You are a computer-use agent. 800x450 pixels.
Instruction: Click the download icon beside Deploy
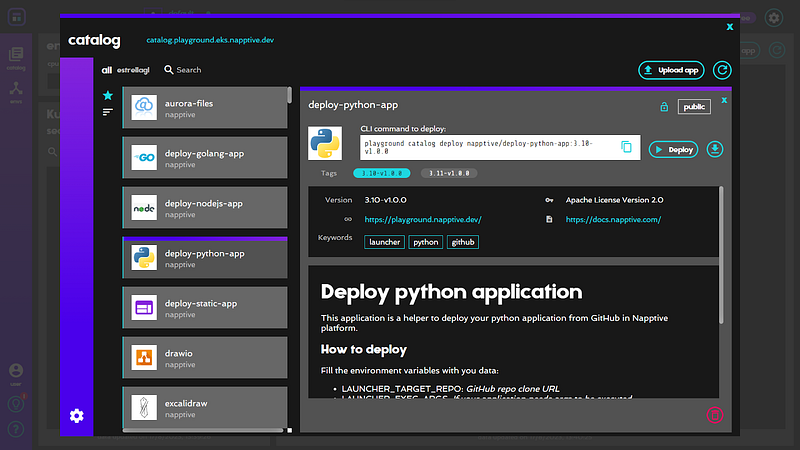pyautogui.click(x=715, y=149)
